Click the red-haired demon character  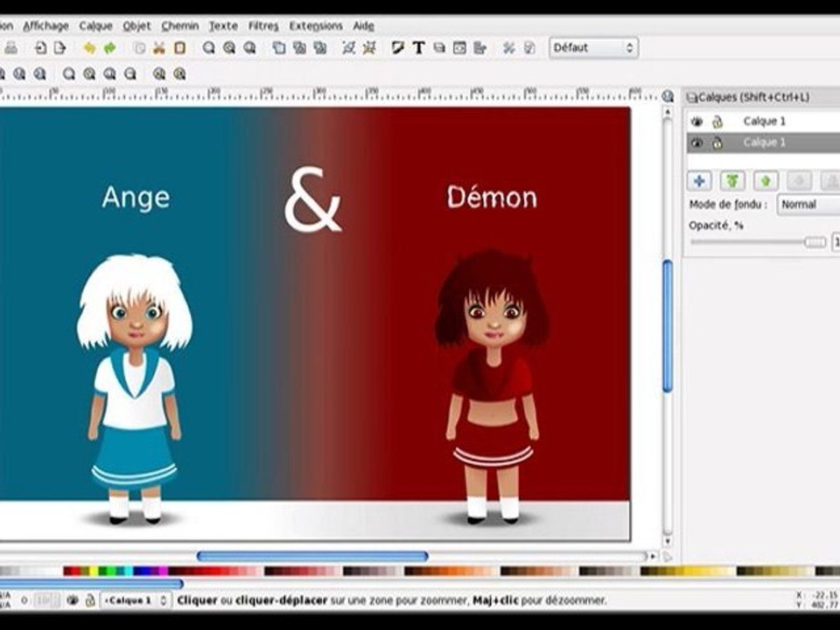[x=492, y=386]
